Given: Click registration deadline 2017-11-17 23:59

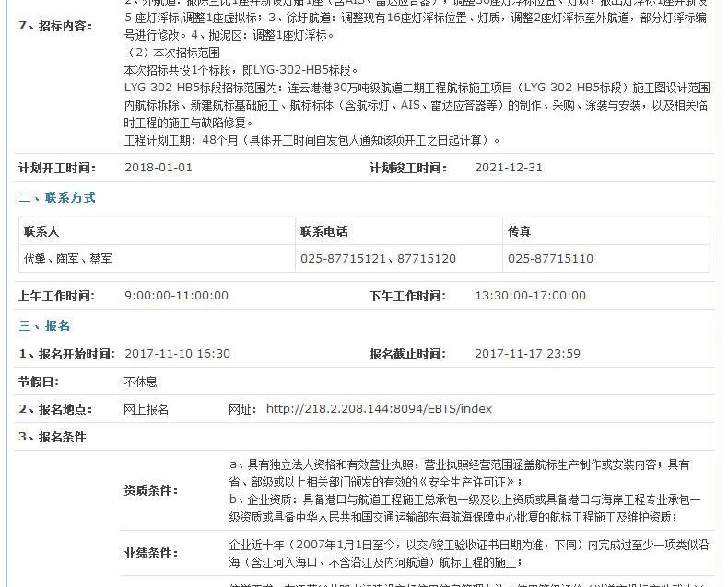Looking at the screenshot, I should point(527,354).
